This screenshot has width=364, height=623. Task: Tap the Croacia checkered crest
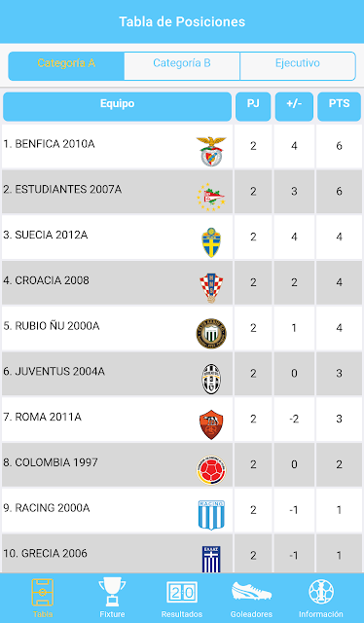[211, 288]
